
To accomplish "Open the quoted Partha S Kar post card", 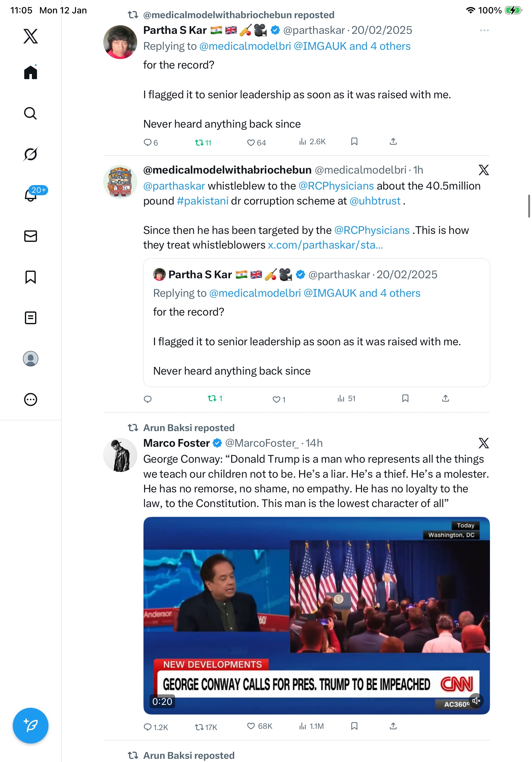I will tap(316, 322).
